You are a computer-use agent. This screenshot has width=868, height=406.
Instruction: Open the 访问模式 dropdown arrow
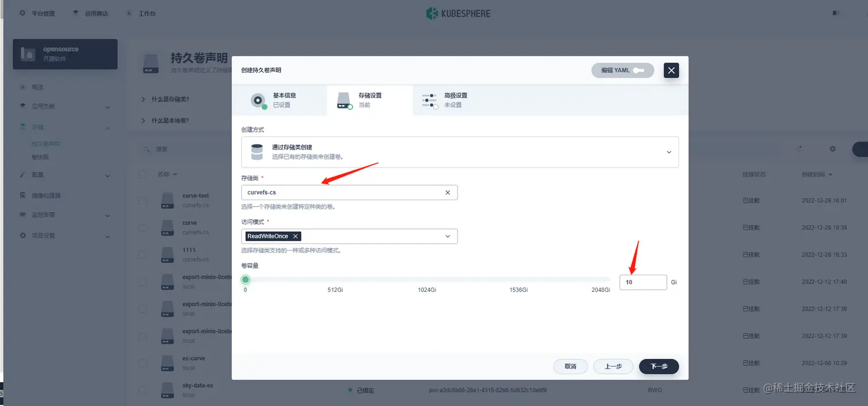coord(448,236)
